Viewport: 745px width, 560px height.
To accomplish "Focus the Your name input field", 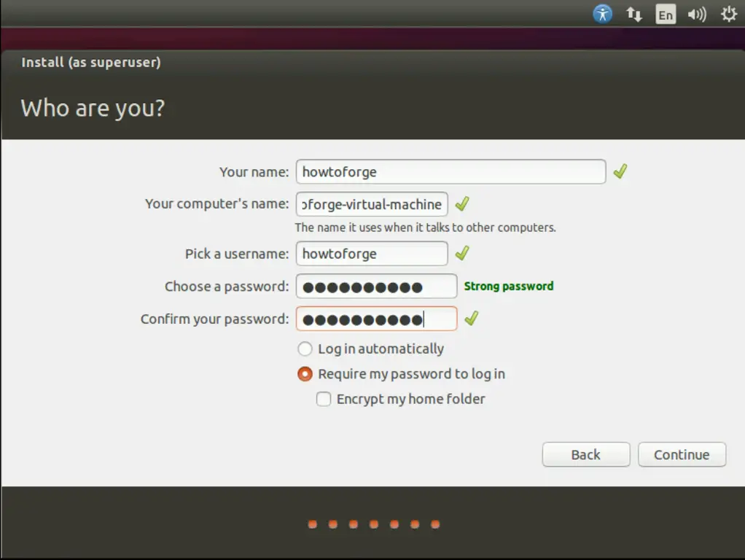I will tap(450, 171).
